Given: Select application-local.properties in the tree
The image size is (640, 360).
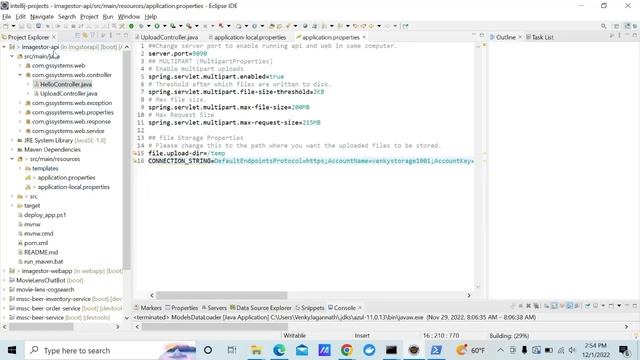Looking at the screenshot, I should (73, 187).
